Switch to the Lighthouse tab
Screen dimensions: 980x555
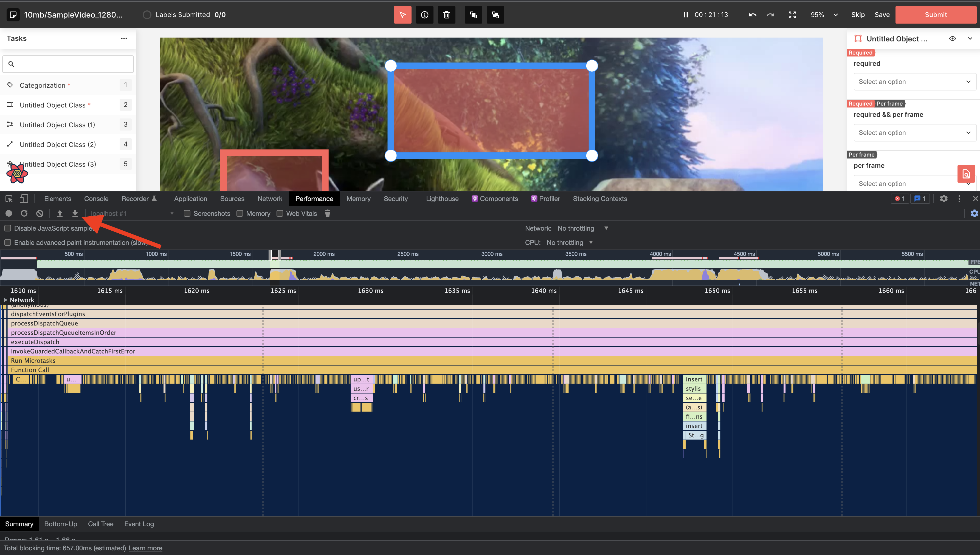[442, 199]
